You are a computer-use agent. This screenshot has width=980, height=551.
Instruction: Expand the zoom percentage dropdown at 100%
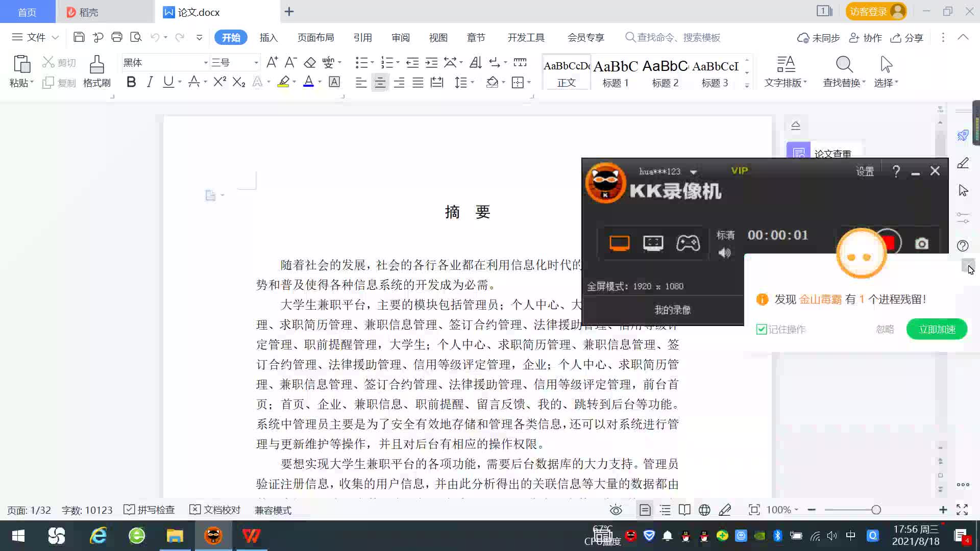click(796, 510)
